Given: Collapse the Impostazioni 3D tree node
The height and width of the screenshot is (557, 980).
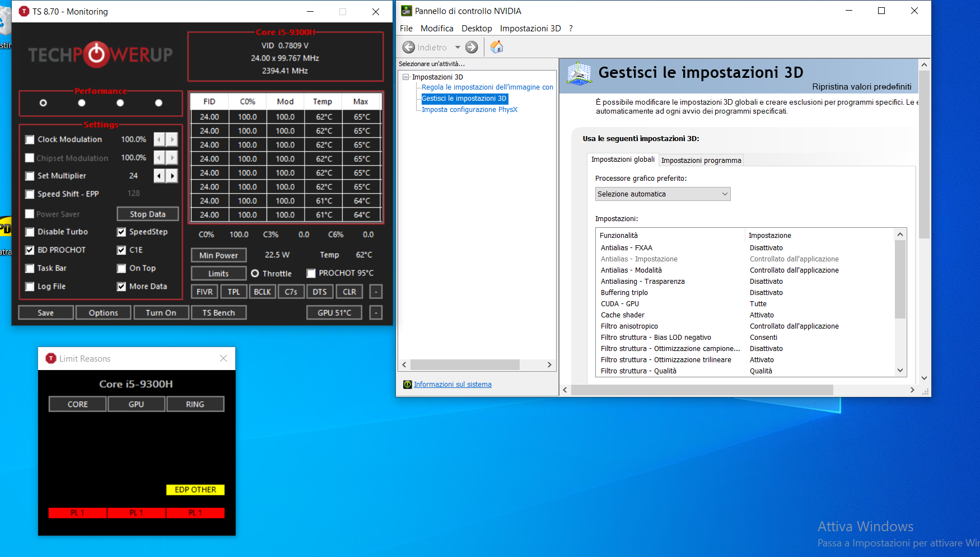Looking at the screenshot, I should point(405,77).
